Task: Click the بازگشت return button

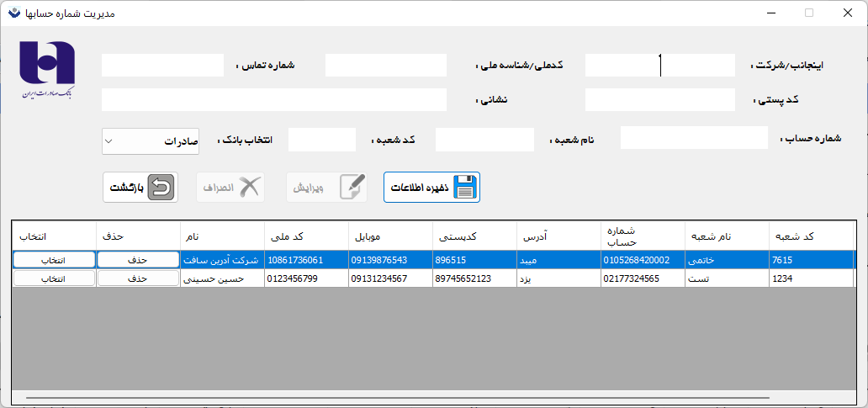Action: click(140, 187)
